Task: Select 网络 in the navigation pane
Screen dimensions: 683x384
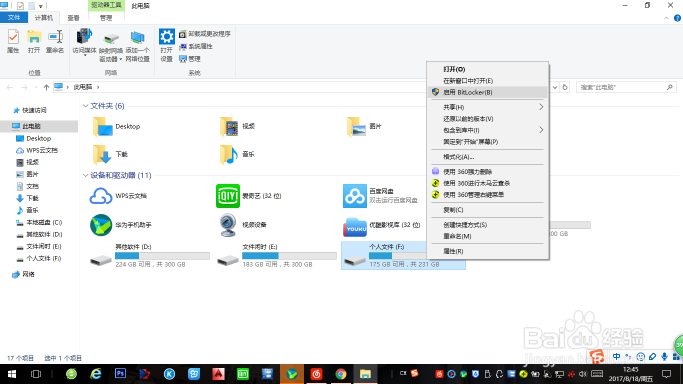Action: 24,274
